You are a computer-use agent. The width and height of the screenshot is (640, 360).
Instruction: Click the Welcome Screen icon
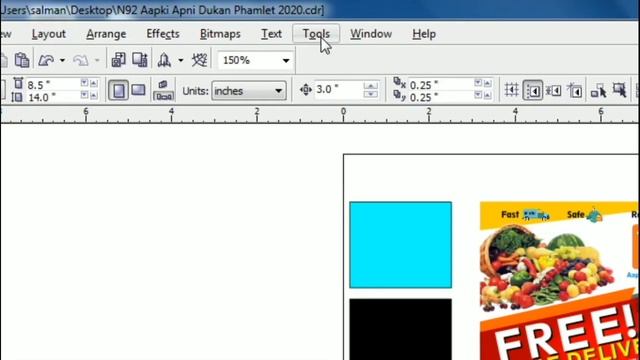click(200, 60)
